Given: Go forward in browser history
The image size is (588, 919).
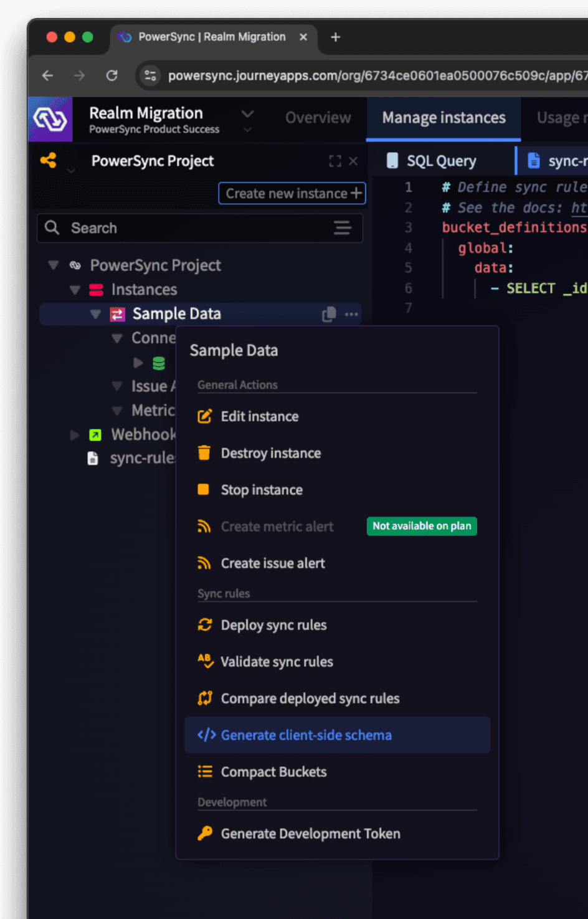Looking at the screenshot, I should click(x=79, y=75).
